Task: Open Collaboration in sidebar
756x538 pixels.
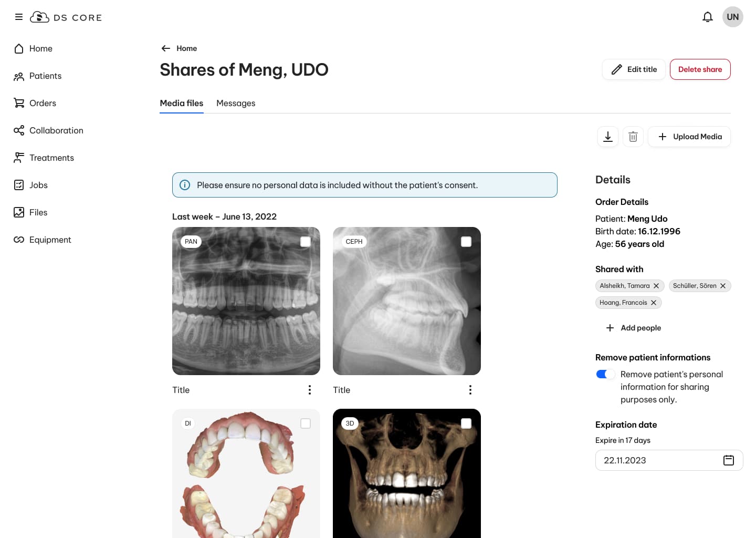Action: pyautogui.click(x=48, y=130)
